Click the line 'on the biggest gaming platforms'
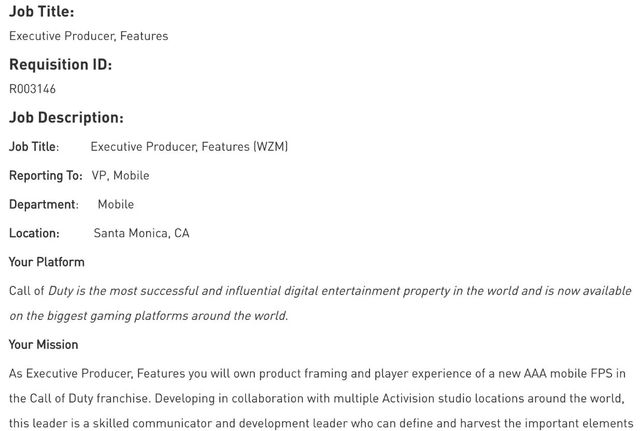The width and height of the screenshot is (640, 431). [148, 316]
